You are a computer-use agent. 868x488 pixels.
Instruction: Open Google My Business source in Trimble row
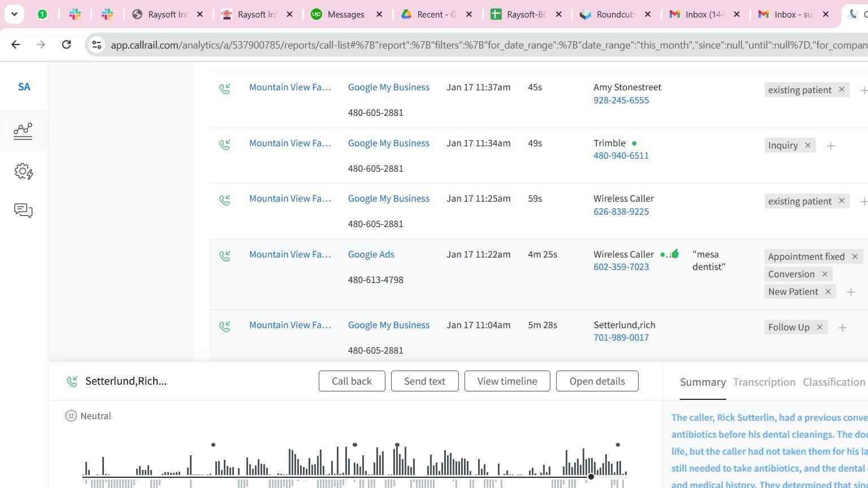tap(389, 143)
